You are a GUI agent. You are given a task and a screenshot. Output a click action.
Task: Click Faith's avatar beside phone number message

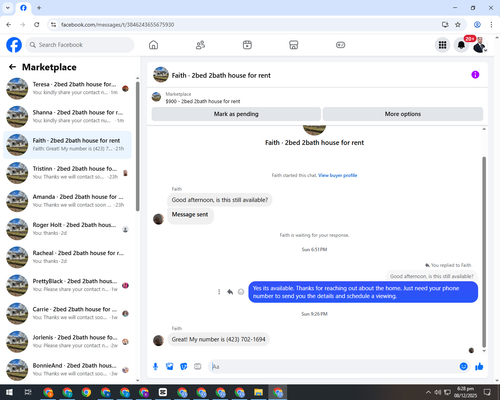point(158,340)
